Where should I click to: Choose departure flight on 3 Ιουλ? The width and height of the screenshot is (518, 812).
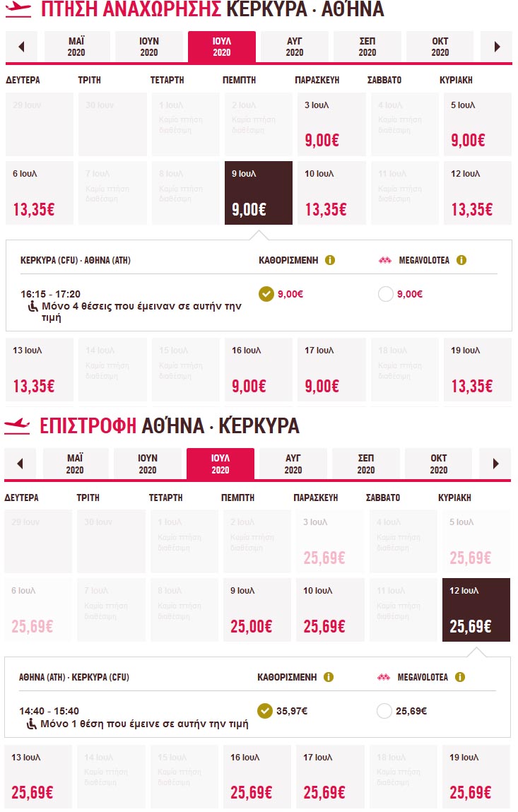click(331, 124)
